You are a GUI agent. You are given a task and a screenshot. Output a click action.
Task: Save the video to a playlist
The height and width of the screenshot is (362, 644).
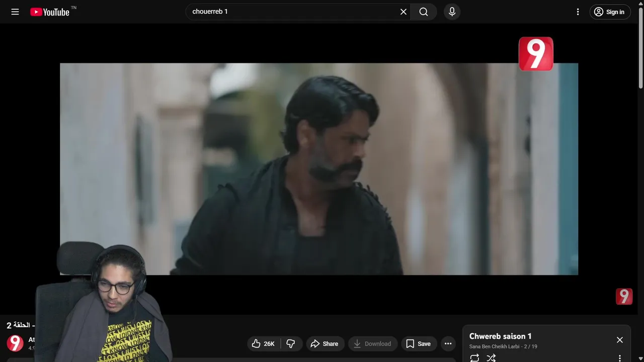[419, 344]
